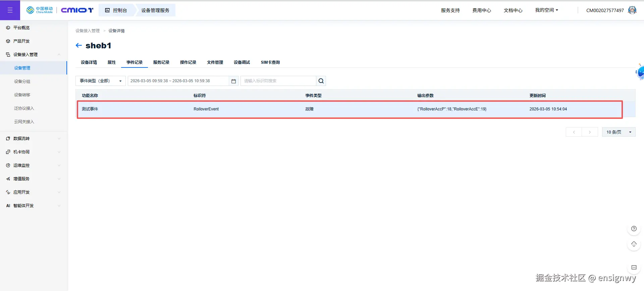Click the 故障 event type cell

coord(309,109)
